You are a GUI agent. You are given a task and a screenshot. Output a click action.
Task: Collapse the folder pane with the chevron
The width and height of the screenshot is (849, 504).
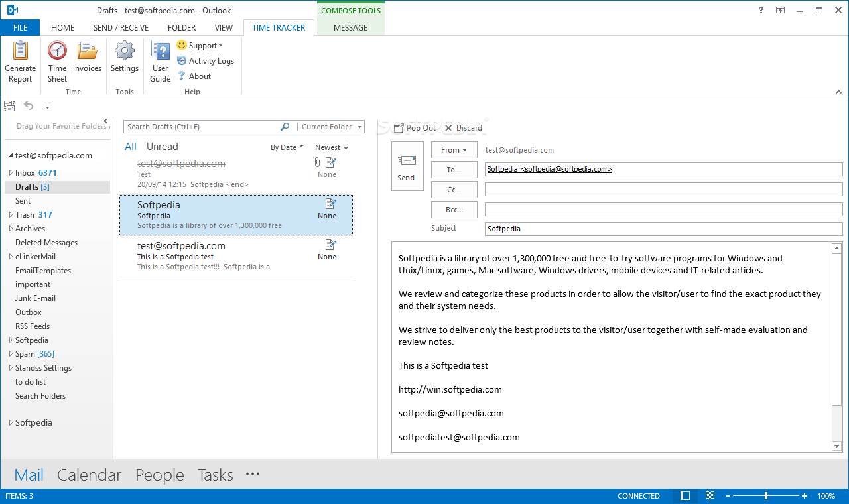[x=105, y=121]
